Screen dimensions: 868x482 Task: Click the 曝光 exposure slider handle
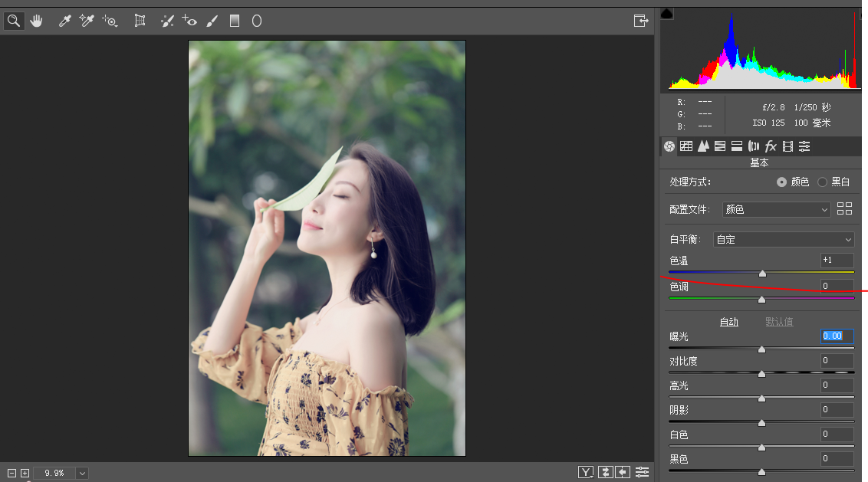[761, 349]
